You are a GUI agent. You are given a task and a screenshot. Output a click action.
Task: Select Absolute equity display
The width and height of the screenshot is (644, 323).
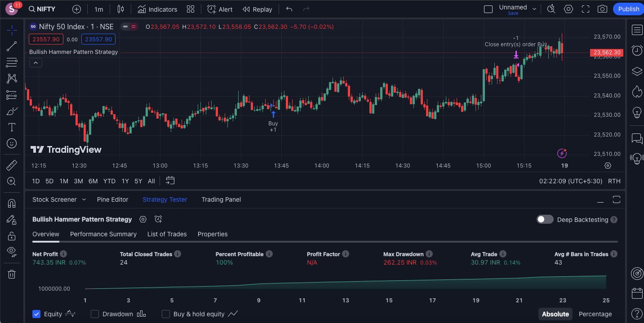555,314
